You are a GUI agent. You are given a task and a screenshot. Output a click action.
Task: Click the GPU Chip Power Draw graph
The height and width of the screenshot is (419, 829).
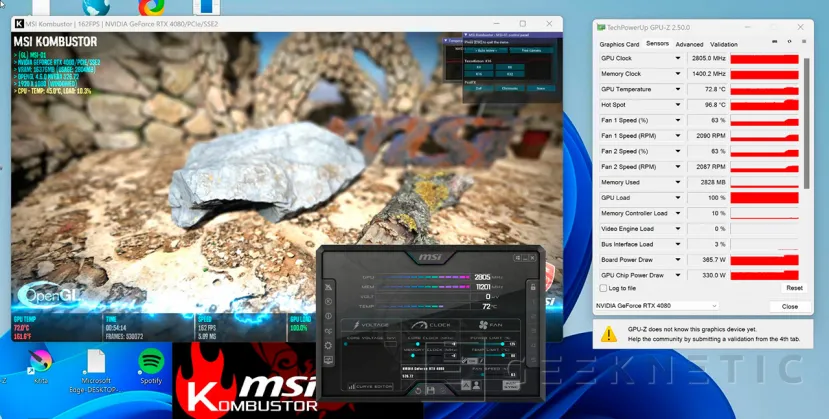coord(764,275)
